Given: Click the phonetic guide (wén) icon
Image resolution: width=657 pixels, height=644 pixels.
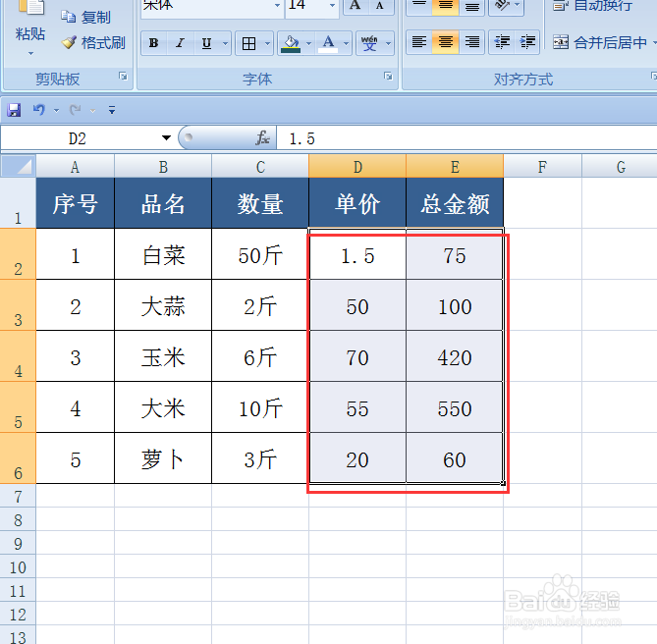Looking at the screenshot, I should 369,43.
